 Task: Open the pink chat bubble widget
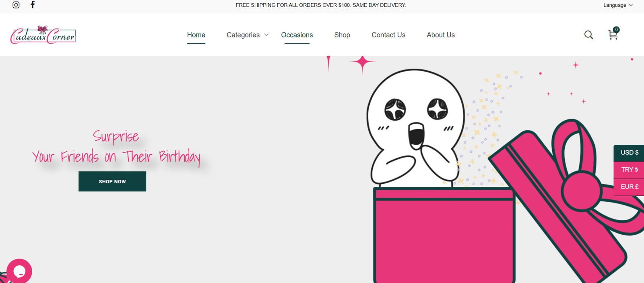19,271
